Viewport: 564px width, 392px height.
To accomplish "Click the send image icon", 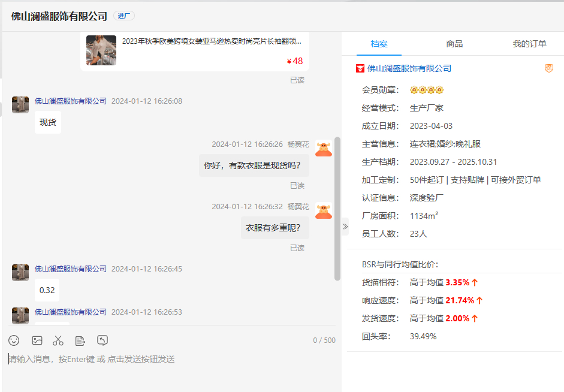I will coord(37,340).
